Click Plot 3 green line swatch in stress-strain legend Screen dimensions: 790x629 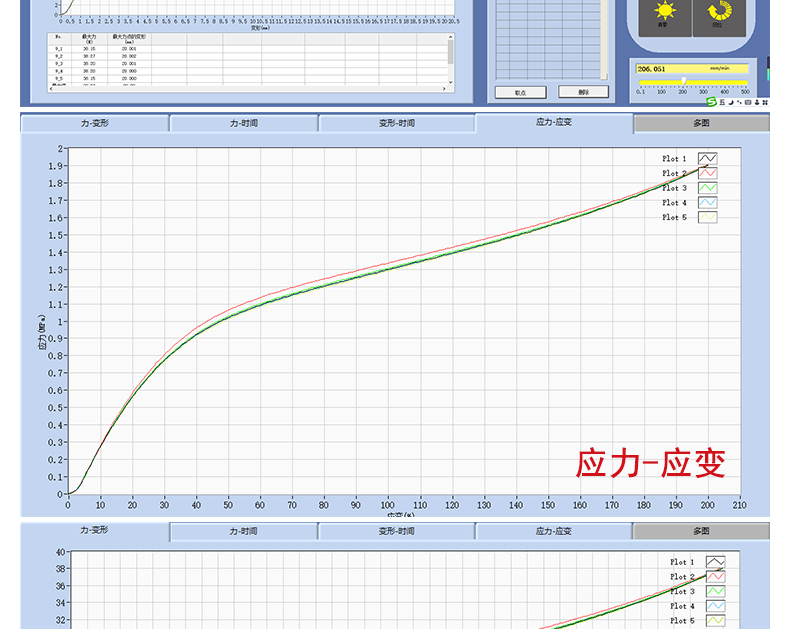click(707, 188)
